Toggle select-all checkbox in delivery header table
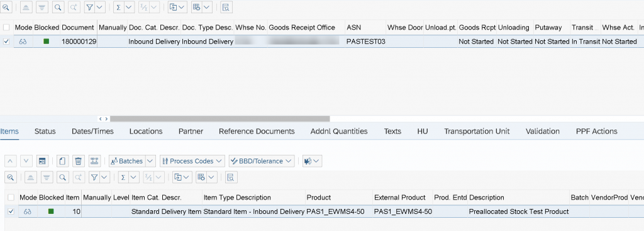 click(x=6, y=28)
